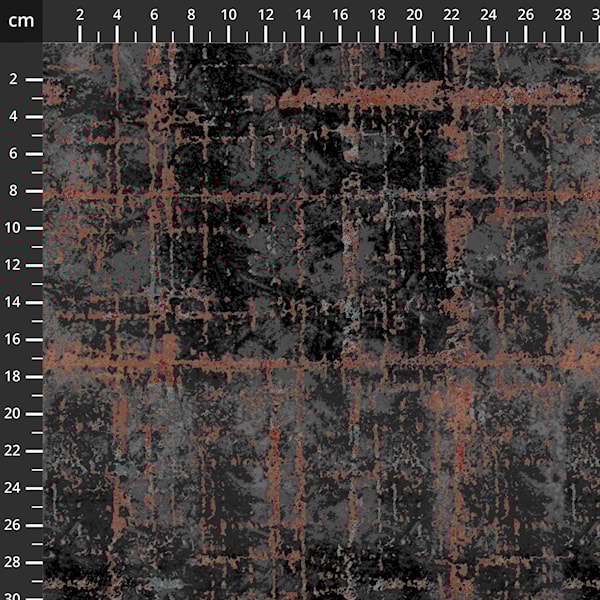The image size is (600, 600).
Task: Select the 14 mark on horizontal ruler
Action: [x=303, y=15]
